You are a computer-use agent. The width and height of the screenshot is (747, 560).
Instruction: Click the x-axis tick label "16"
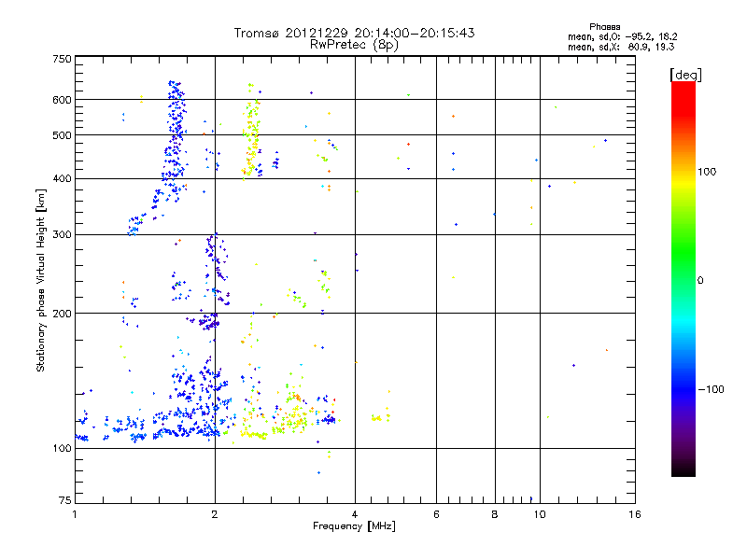click(x=635, y=514)
